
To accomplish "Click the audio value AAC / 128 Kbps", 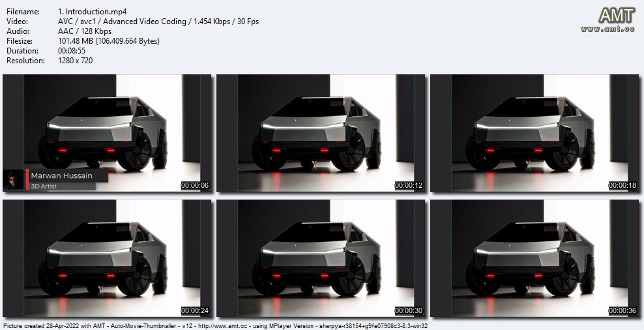I will click(85, 31).
